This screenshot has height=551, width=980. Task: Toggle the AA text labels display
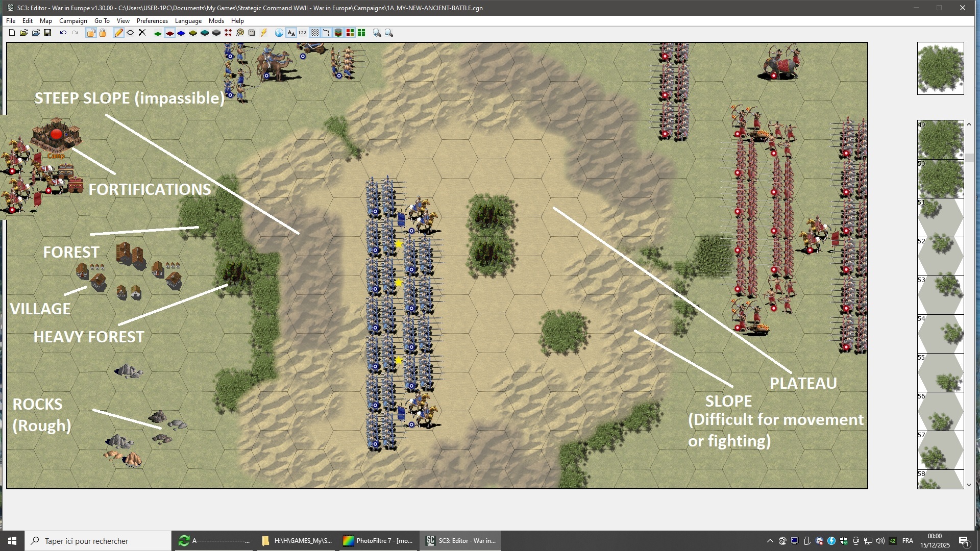(x=290, y=33)
